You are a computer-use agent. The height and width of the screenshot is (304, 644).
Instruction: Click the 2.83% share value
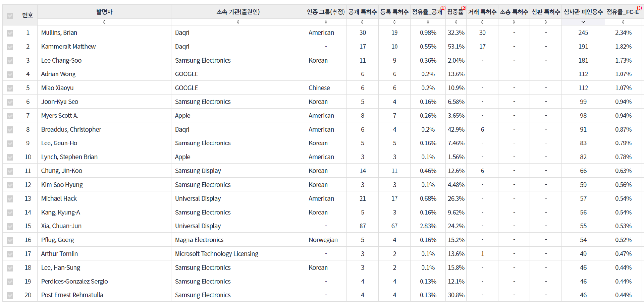click(428, 226)
